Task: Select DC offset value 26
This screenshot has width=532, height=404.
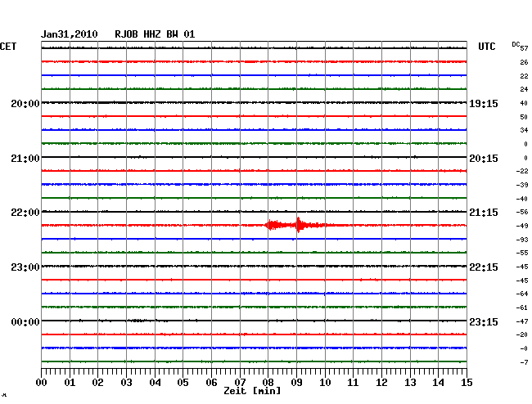Action: (524, 62)
